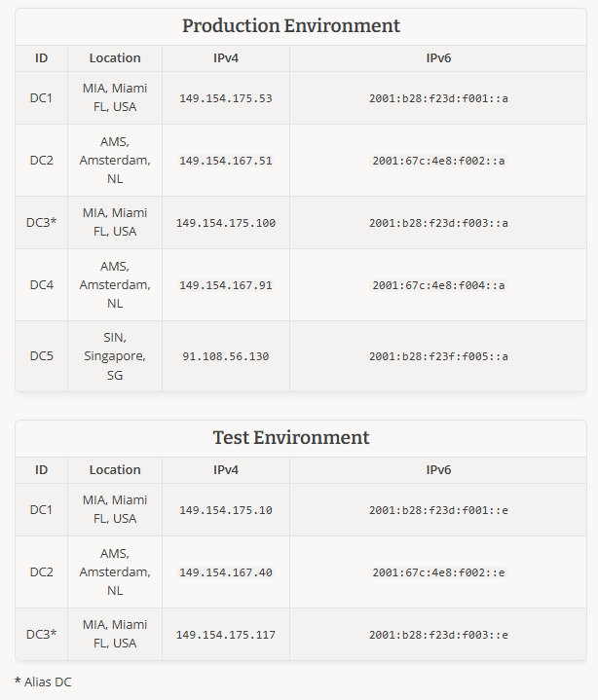The height and width of the screenshot is (700, 598).
Task: Click the Location column header in Test table
Action: [x=115, y=470]
